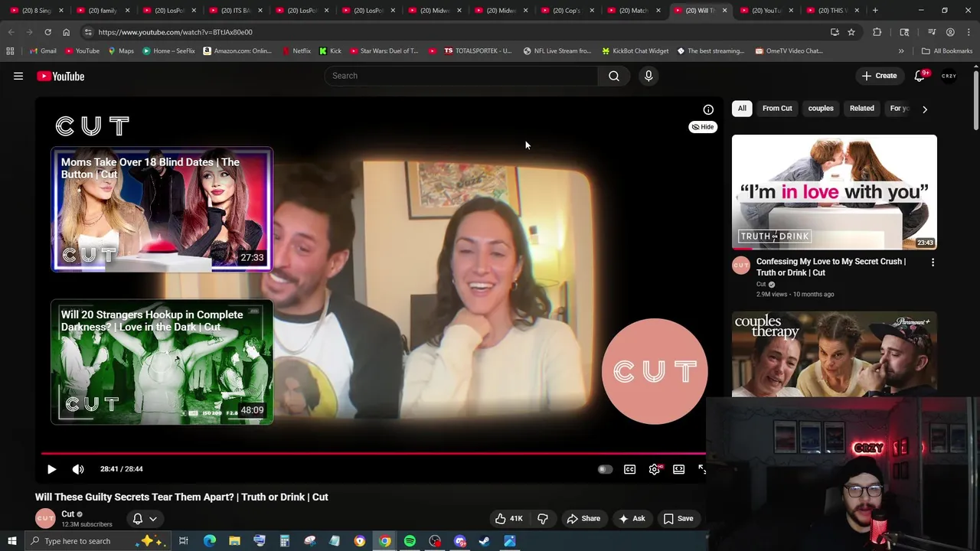Open Will 20 Strangers Hookup end card
This screenshot has height=551, width=980.
point(162,362)
